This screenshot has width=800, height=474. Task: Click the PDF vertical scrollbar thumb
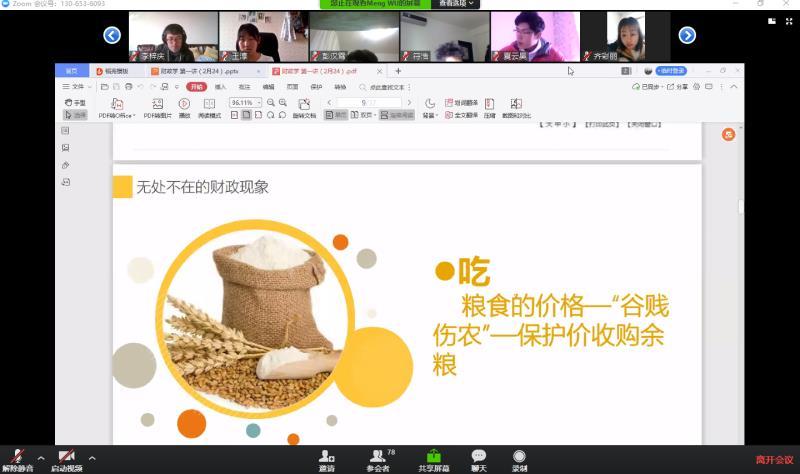click(741, 207)
